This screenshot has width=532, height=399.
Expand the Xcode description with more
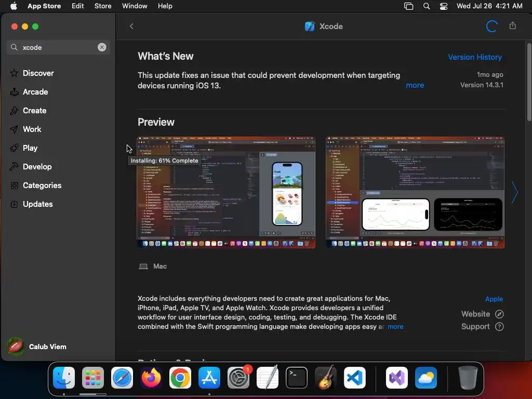tap(395, 326)
